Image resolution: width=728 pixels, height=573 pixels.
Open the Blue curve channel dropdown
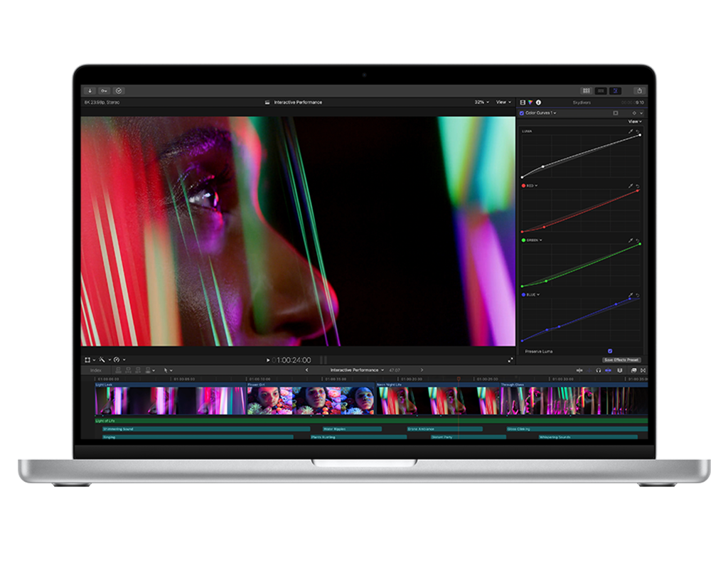tap(538, 294)
